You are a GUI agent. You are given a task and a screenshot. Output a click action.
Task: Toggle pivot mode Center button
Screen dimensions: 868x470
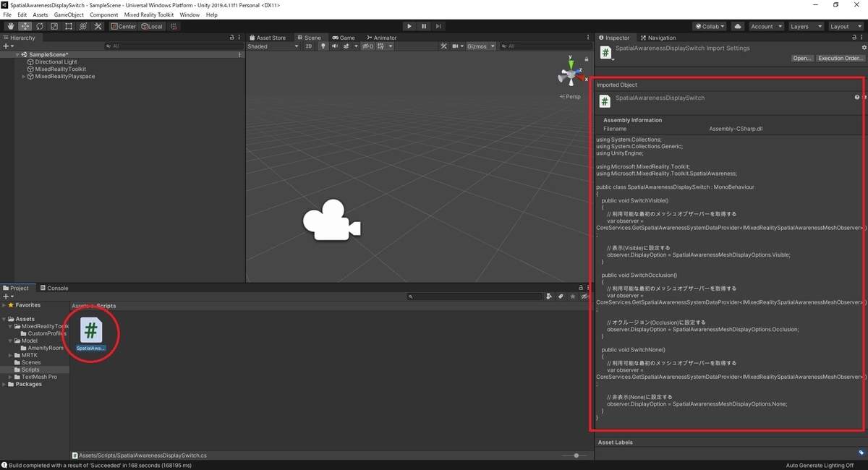pos(123,26)
